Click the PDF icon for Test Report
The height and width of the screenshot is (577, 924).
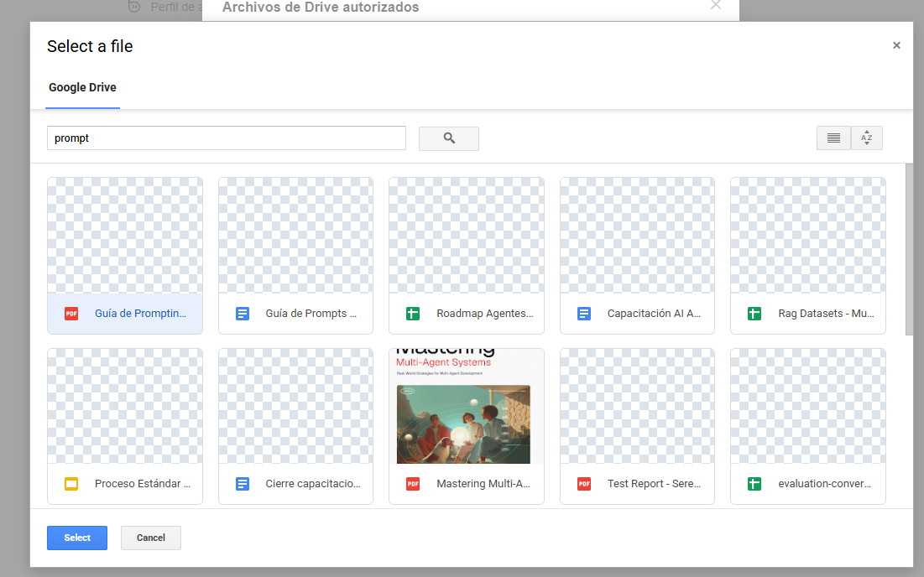click(584, 484)
